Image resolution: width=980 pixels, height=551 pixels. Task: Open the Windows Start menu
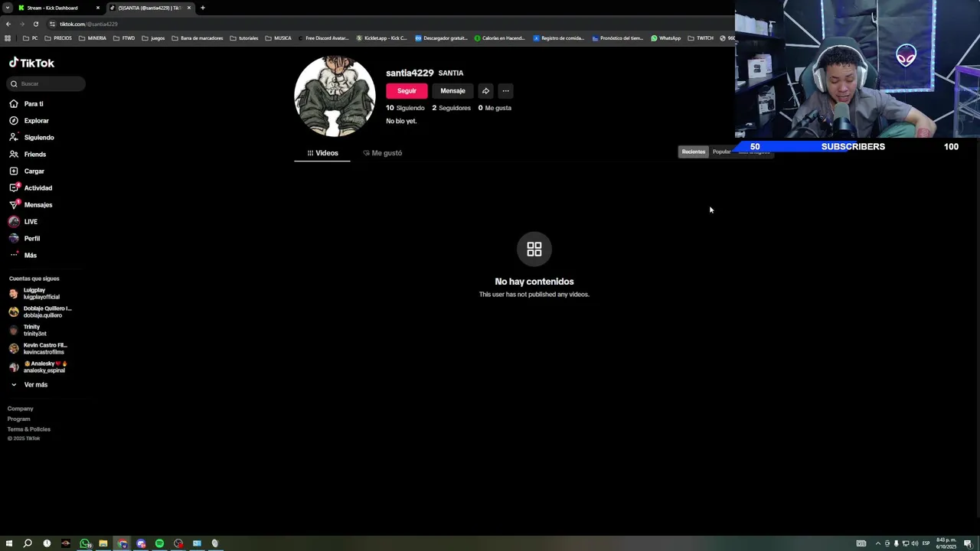[9, 543]
